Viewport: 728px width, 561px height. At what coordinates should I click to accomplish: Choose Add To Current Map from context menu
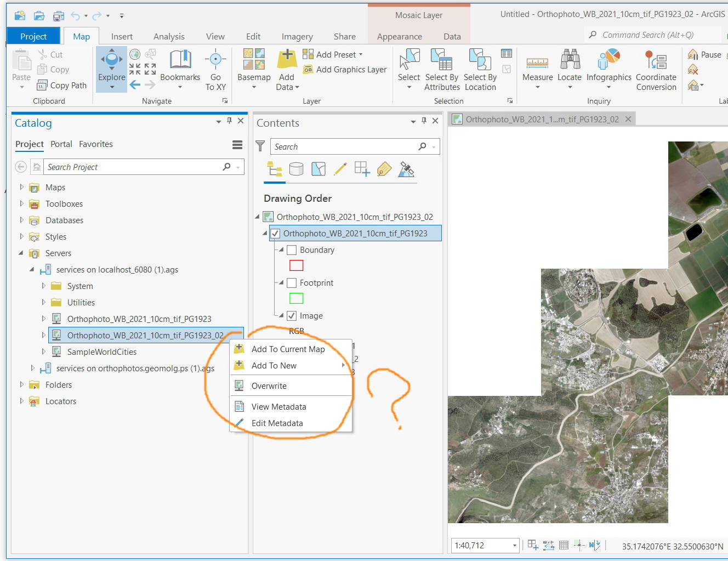(287, 349)
